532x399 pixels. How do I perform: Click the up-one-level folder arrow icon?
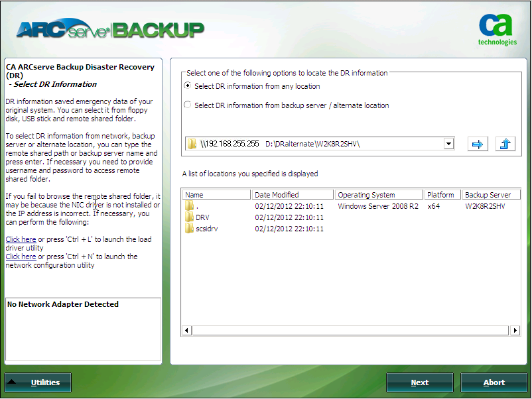(x=505, y=144)
